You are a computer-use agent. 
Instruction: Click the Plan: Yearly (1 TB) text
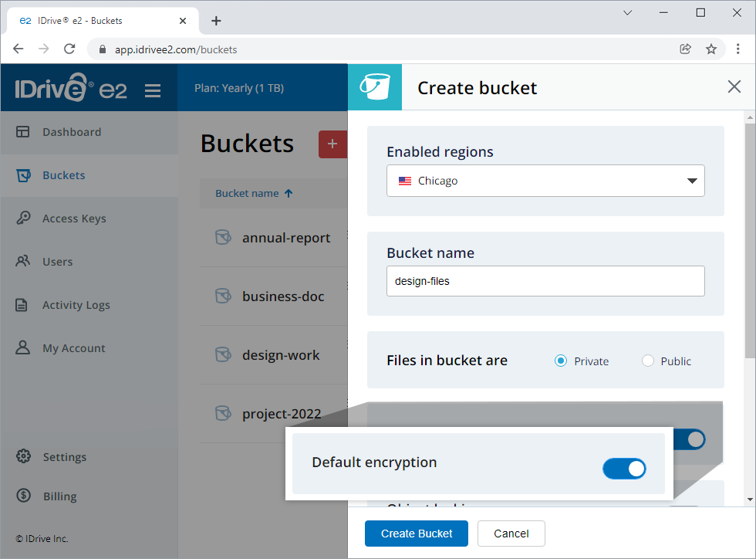(239, 88)
